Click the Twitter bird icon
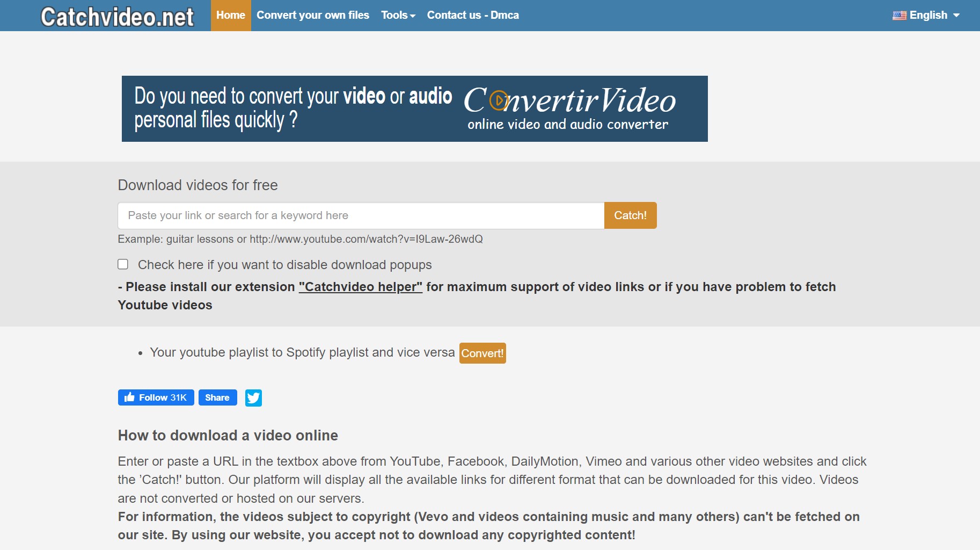This screenshot has height=550, width=980. click(253, 398)
